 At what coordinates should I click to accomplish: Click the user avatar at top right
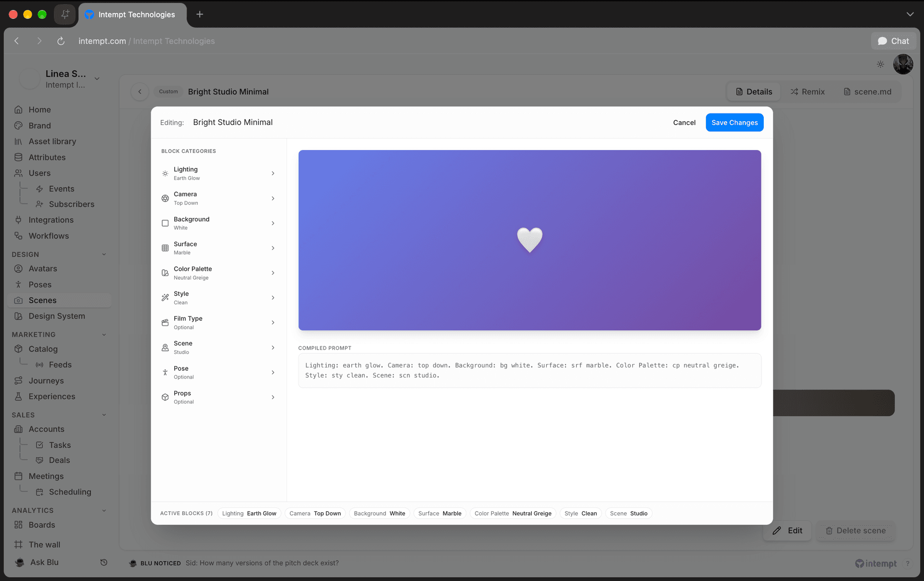[903, 64]
